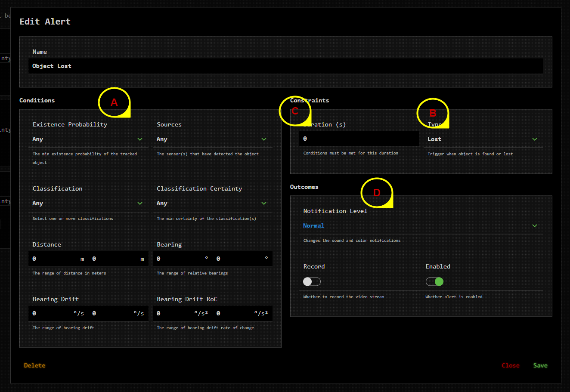The height and width of the screenshot is (392, 570).
Task: Click the Classification dropdown chevron
Action: click(x=140, y=203)
